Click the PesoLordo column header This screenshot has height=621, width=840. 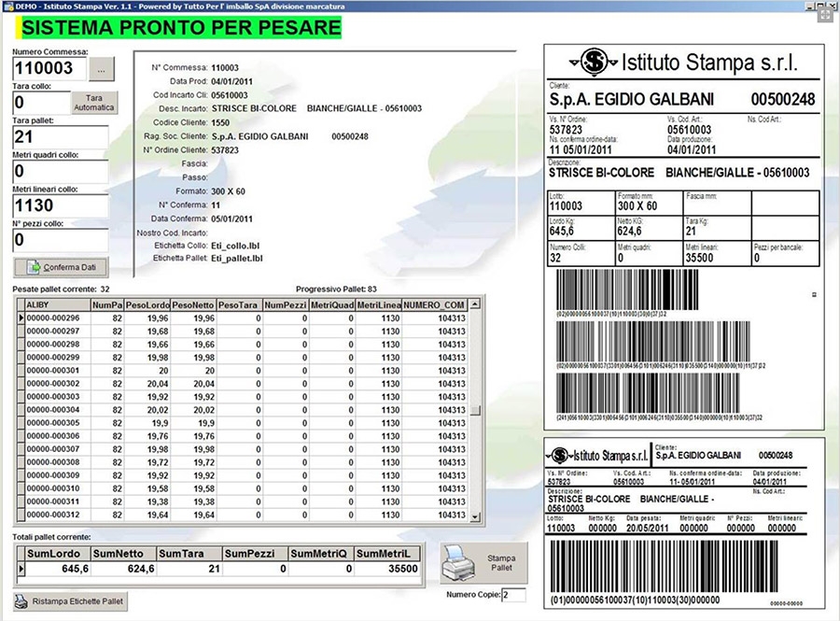(x=147, y=304)
